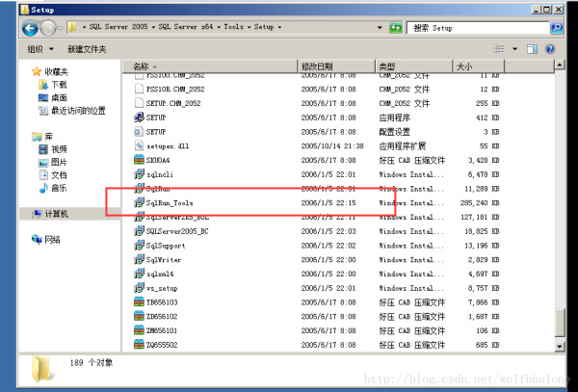Sort by the 名称 column header
The width and height of the screenshot is (578, 392).
(210, 66)
